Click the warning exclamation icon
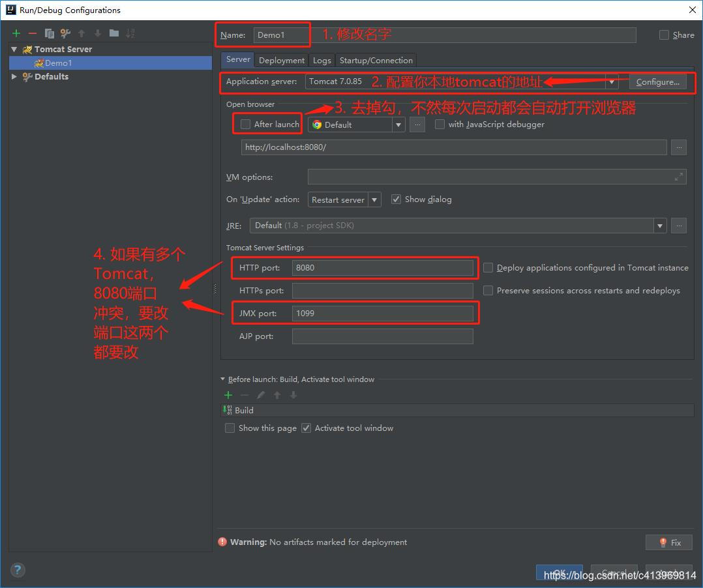Screen dimensions: 703x588 point(222,542)
